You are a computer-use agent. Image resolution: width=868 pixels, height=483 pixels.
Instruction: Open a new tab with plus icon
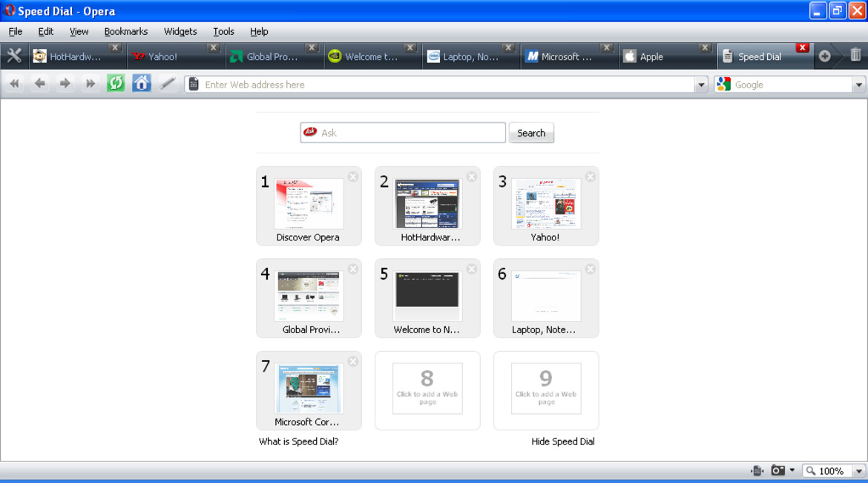coord(825,56)
